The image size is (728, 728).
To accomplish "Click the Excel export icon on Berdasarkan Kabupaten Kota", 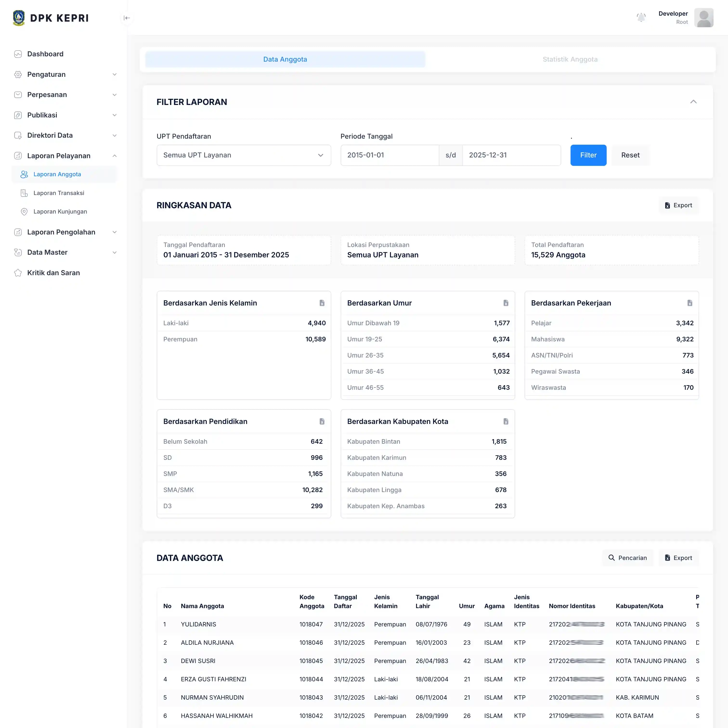I will pyautogui.click(x=506, y=421).
